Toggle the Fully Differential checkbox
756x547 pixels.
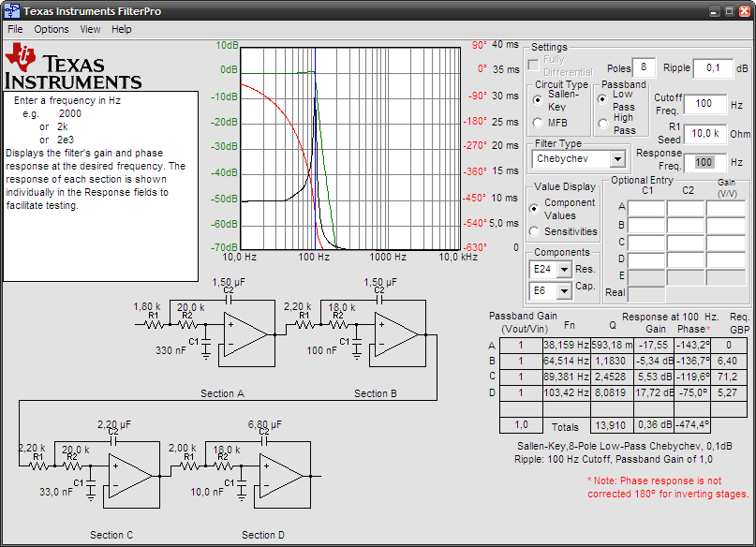click(534, 65)
